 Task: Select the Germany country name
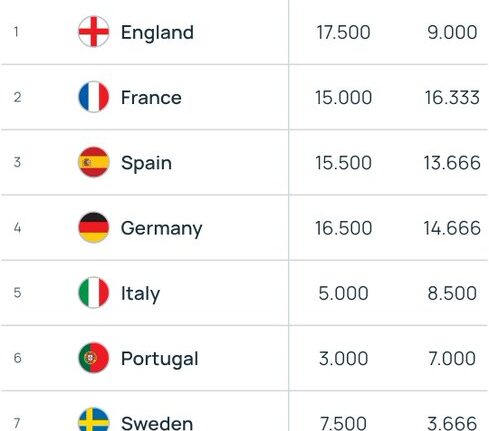[x=161, y=229]
